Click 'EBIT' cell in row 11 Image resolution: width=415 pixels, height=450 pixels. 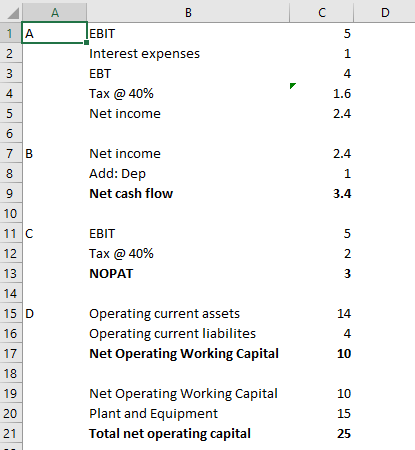coord(188,233)
